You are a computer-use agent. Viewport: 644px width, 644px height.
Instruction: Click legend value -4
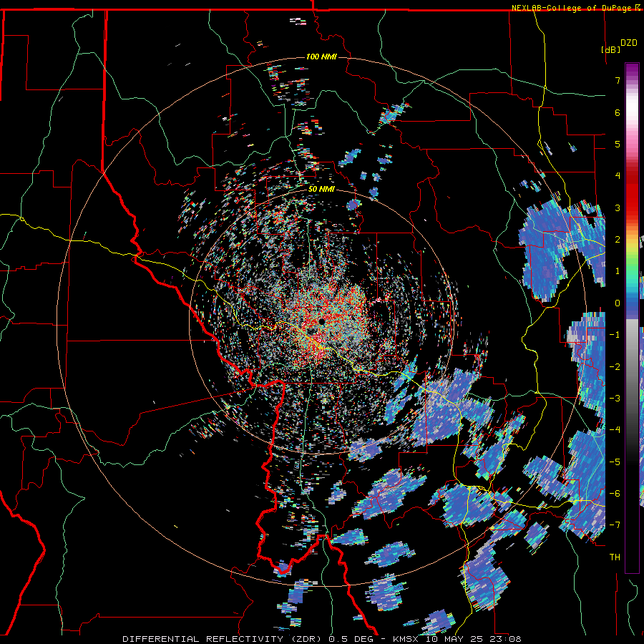(615, 430)
